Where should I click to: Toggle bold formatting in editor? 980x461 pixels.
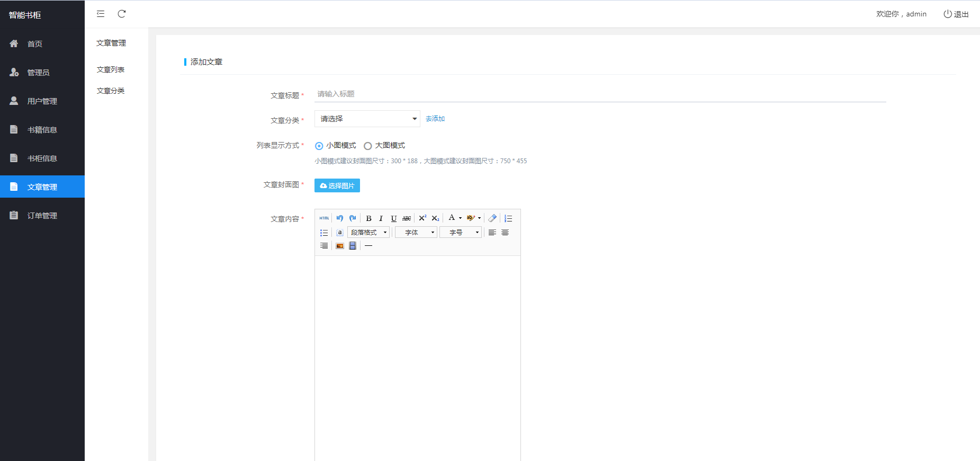368,218
